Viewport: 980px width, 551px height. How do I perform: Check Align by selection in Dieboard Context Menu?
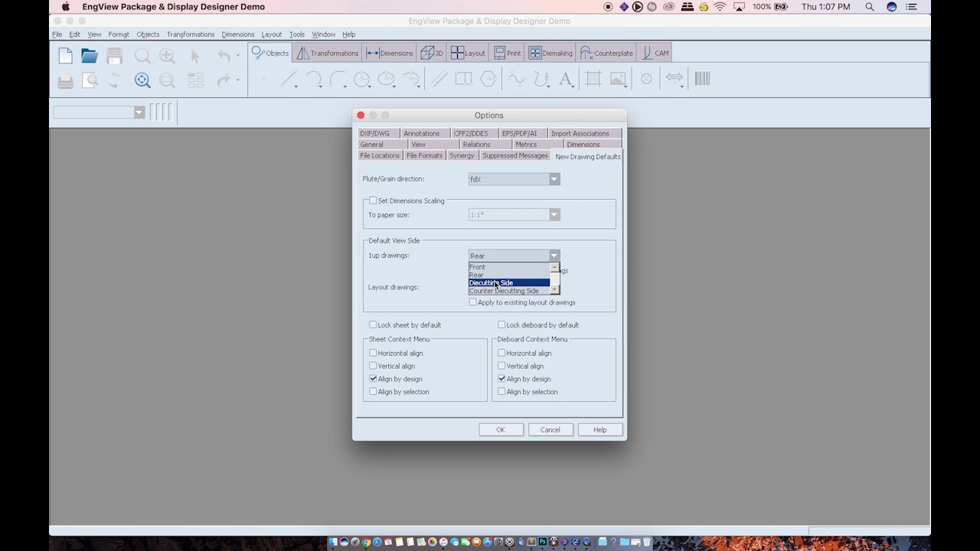pos(501,392)
